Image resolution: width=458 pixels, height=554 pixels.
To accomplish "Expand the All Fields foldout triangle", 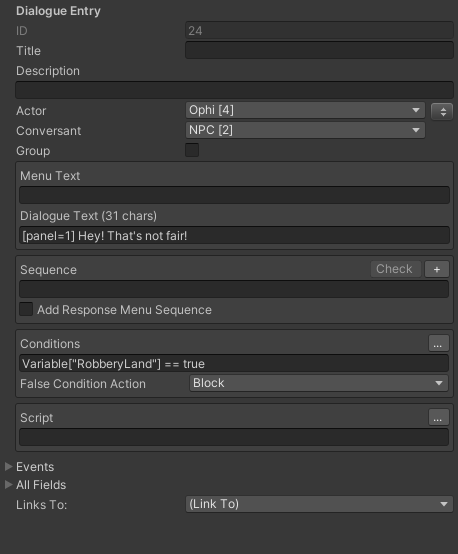I will (x=8, y=485).
